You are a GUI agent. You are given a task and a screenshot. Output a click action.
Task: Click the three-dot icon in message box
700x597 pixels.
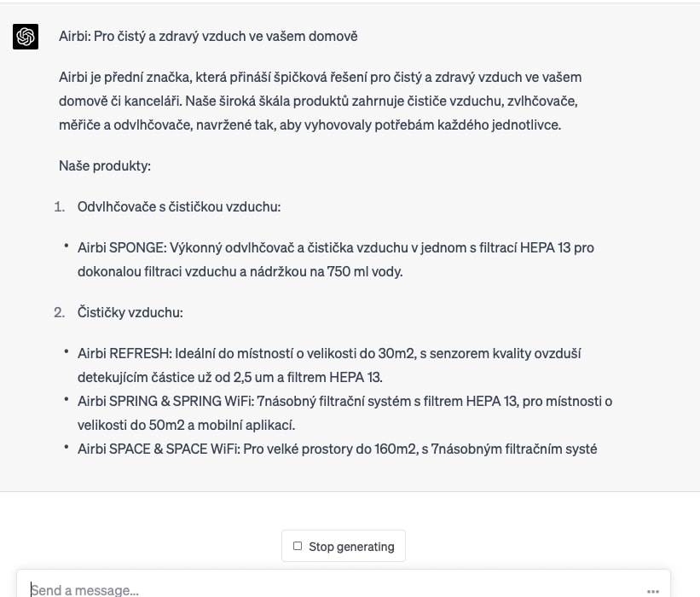click(652, 590)
